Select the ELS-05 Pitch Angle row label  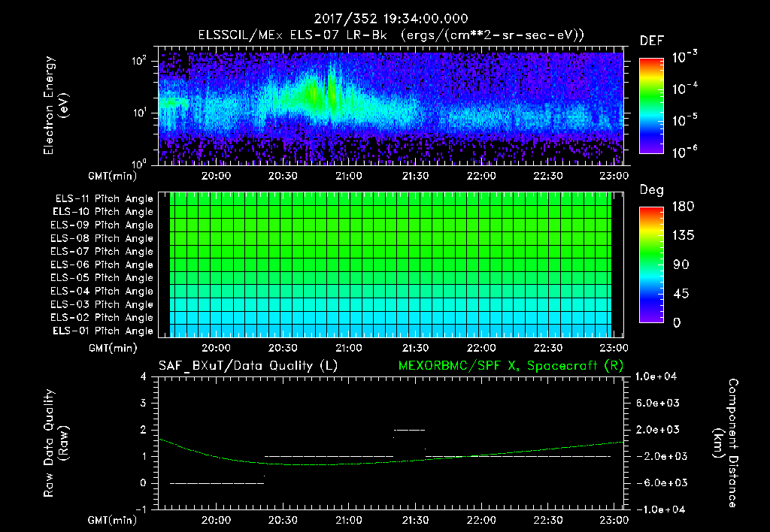(x=102, y=278)
